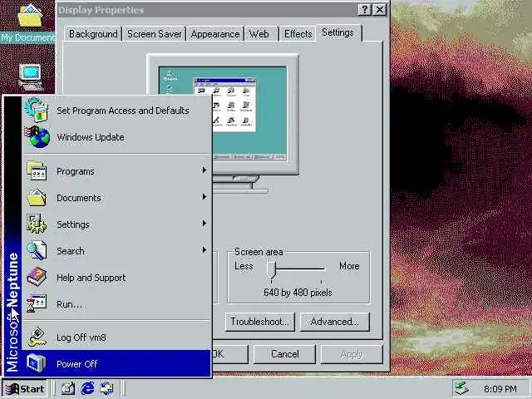Image resolution: width=532 pixels, height=399 pixels.
Task: Choose Run... from Start menu
Action: click(x=116, y=304)
